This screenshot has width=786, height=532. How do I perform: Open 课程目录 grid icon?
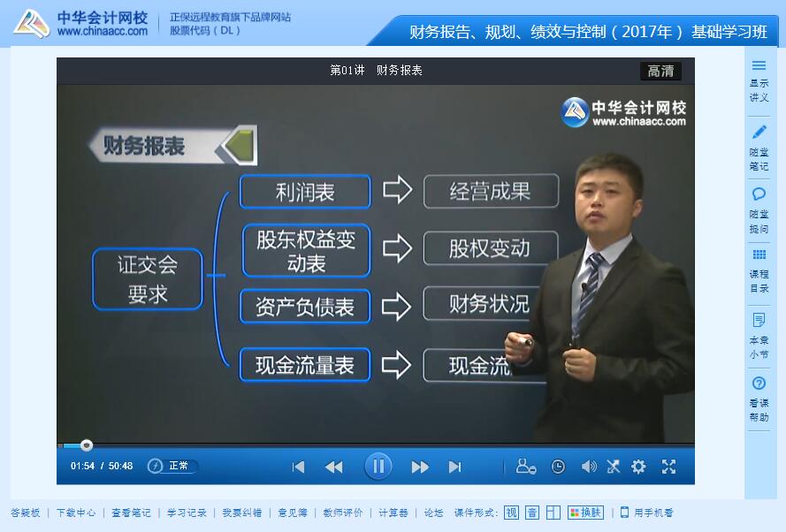[759, 255]
